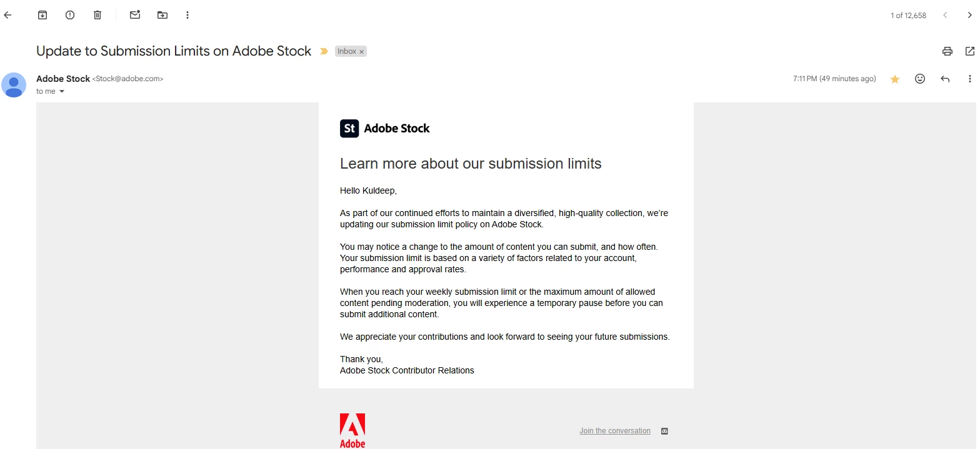Delete the email with trash icon
The image size is (980, 449).
(x=97, y=15)
